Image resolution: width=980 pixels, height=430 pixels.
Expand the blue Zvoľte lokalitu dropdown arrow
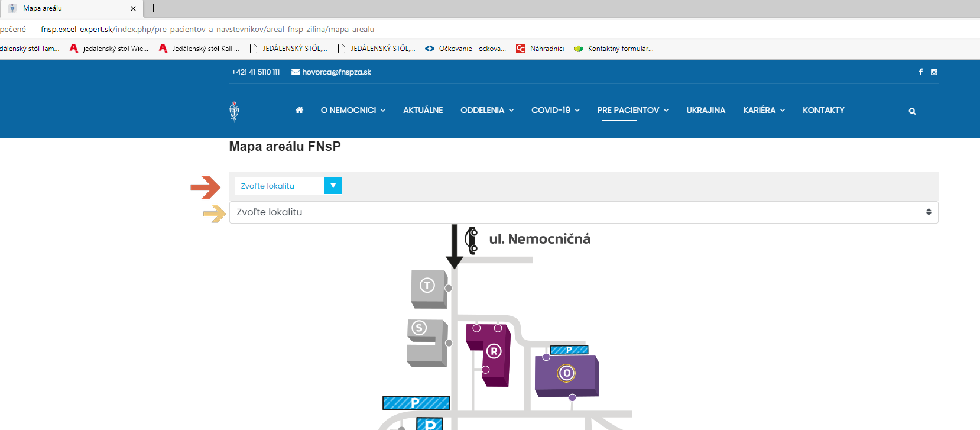point(333,186)
